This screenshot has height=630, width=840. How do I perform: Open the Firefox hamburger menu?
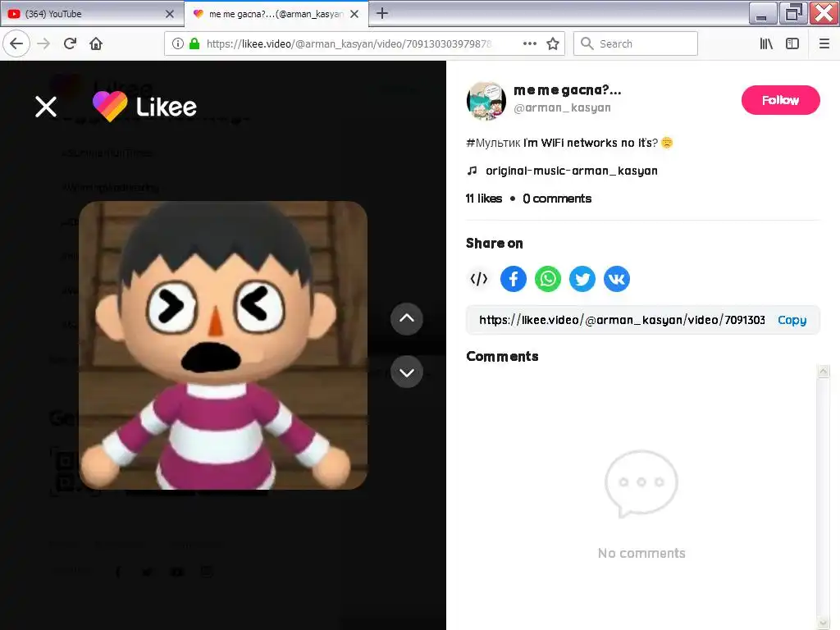tap(824, 43)
